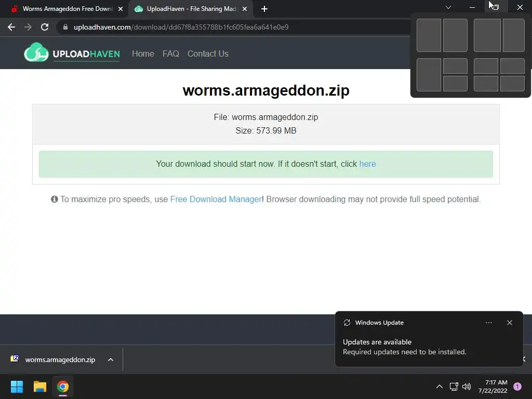Image resolution: width=532 pixels, height=399 pixels.
Task: Go back with the browser back arrow
Action: [x=11, y=27]
